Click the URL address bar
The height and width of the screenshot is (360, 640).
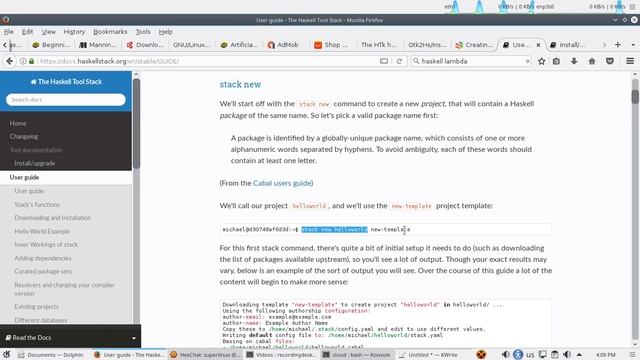coord(208,61)
